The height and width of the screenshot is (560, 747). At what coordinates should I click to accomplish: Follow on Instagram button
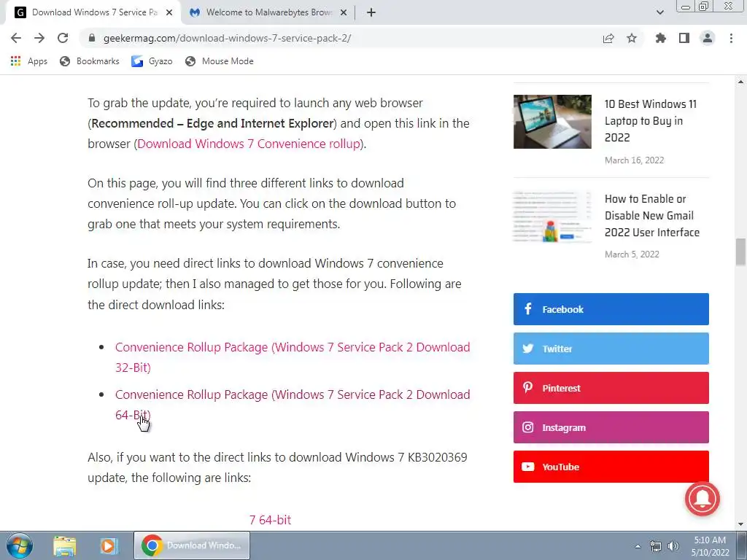pyautogui.click(x=611, y=427)
